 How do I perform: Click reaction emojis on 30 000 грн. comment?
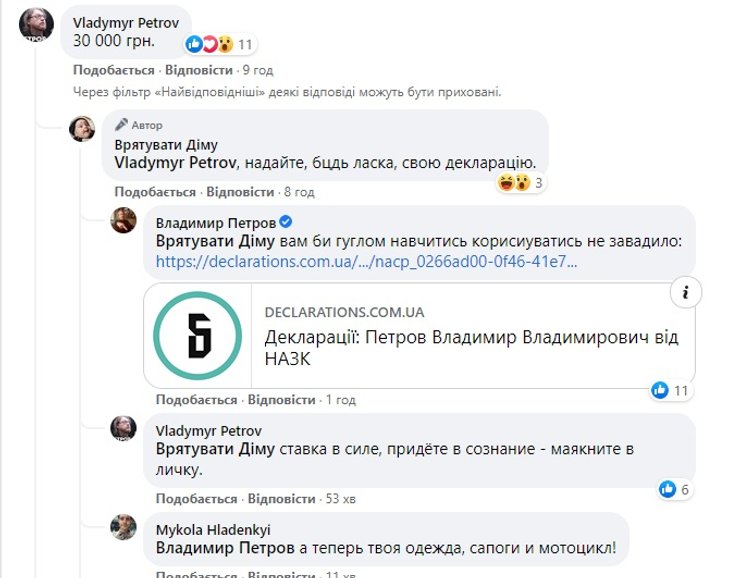(210, 44)
